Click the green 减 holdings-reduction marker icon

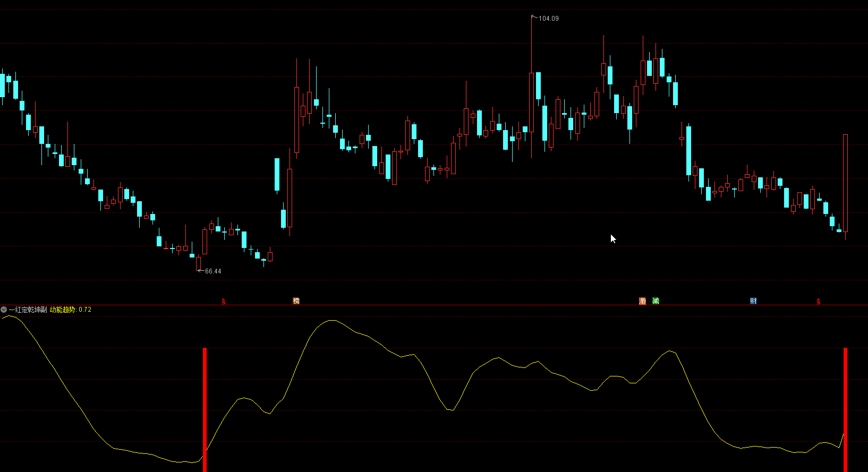pos(656,301)
